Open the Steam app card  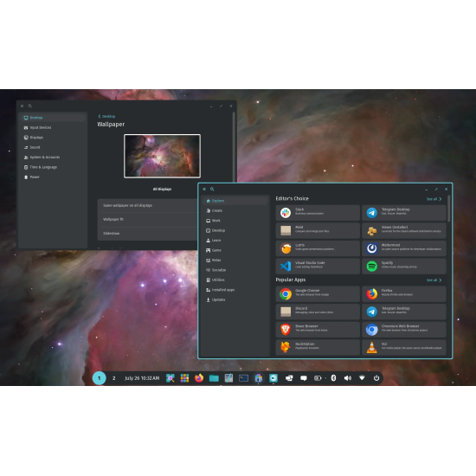click(404, 230)
